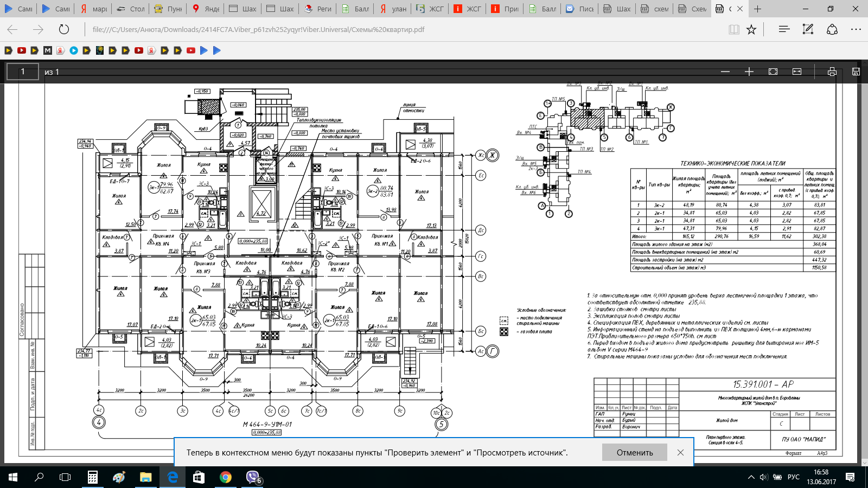The image size is (868, 488).
Task: Go forward to the next page
Action: point(38,29)
